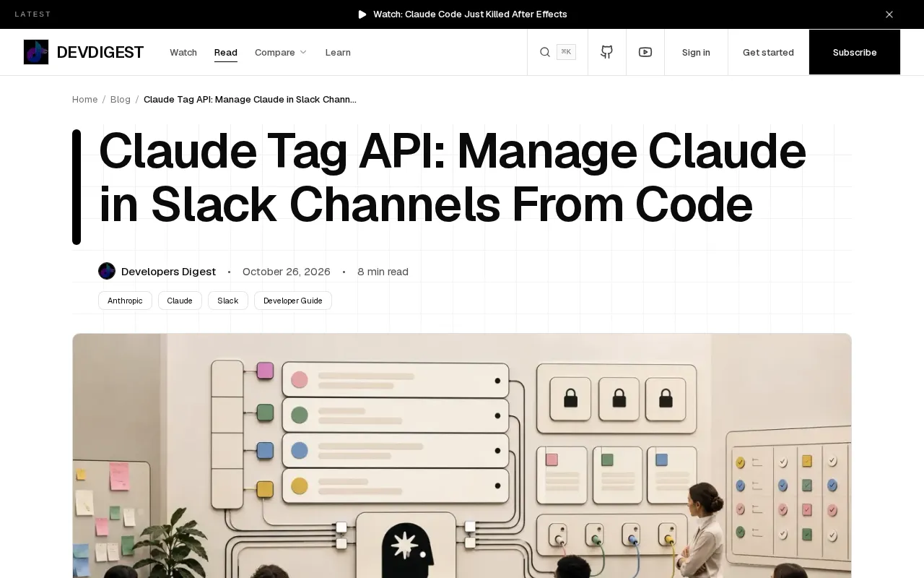Go to the Learn nav item

click(338, 52)
